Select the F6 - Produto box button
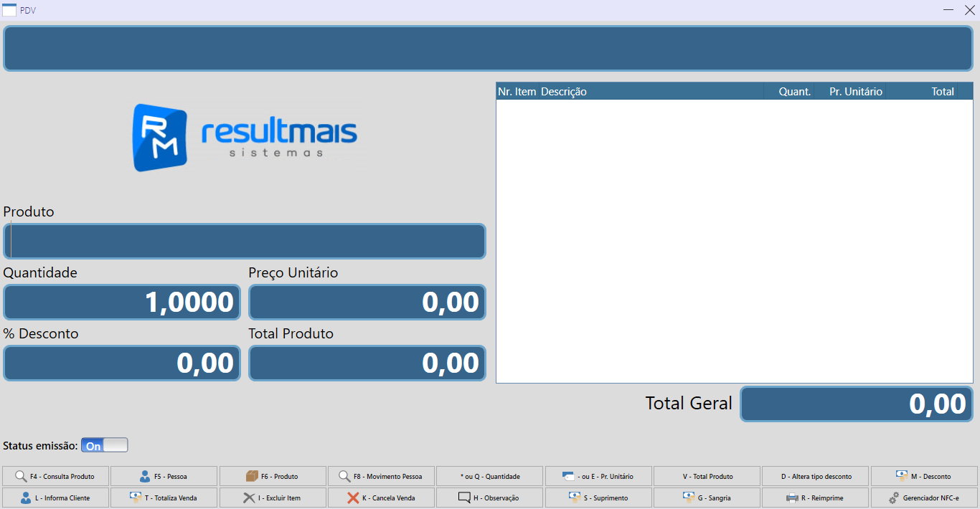The width and height of the screenshot is (980, 509). 273,476
